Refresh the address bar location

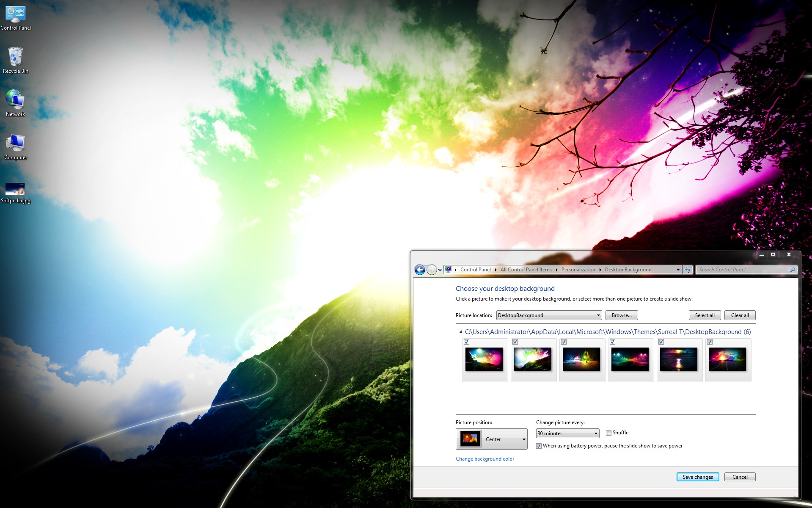688,270
